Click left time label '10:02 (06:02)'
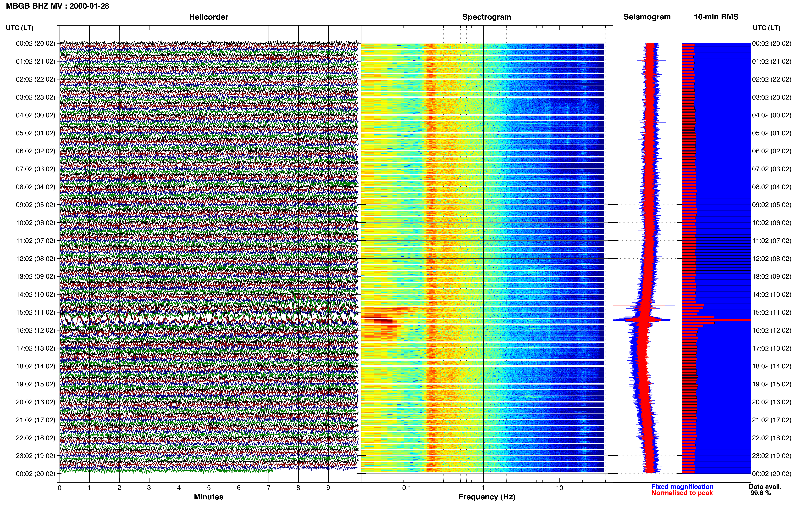The width and height of the screenshot is (812, 508). (x=35, y=223)
